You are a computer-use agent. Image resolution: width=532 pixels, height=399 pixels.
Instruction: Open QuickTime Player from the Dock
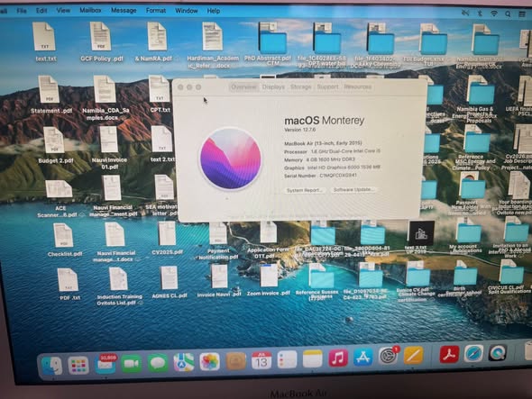click(498, 353)
